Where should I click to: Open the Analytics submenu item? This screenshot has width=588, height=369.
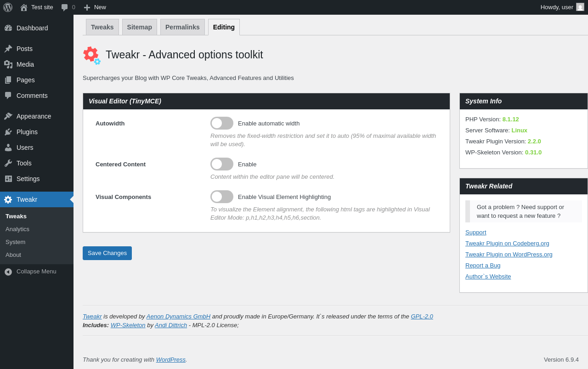17,229
